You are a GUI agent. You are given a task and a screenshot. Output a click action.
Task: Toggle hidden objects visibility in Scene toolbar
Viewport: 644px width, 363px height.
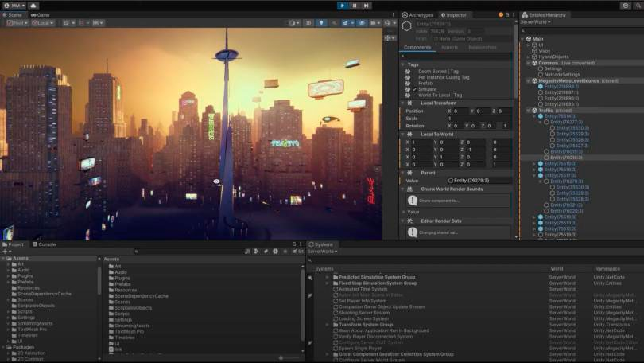tap(362, 23)
